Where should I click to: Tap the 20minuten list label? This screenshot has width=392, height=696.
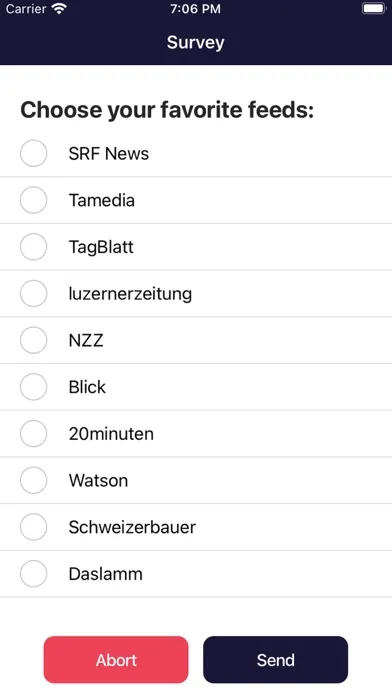[x=111, y=434]
